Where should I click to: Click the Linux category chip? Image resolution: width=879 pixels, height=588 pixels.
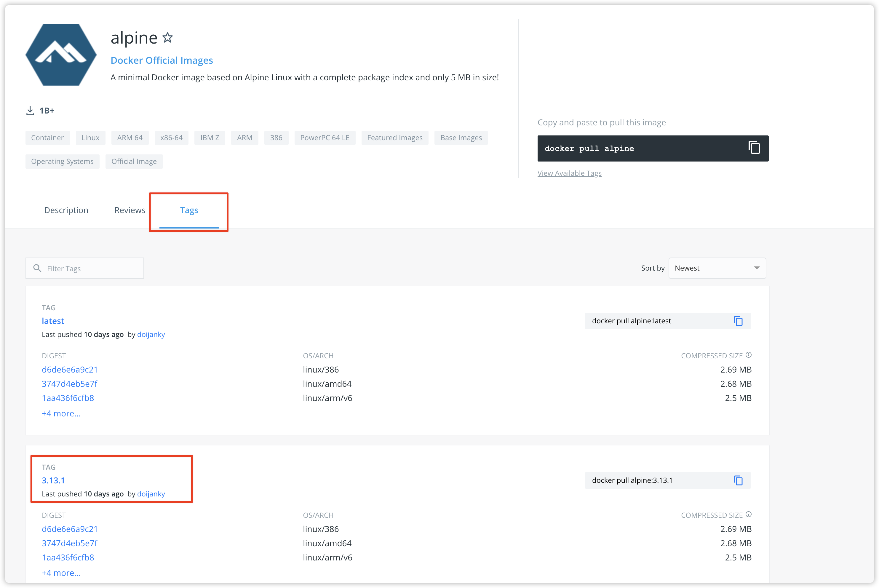pyautogui.click(x=90, y=138)
